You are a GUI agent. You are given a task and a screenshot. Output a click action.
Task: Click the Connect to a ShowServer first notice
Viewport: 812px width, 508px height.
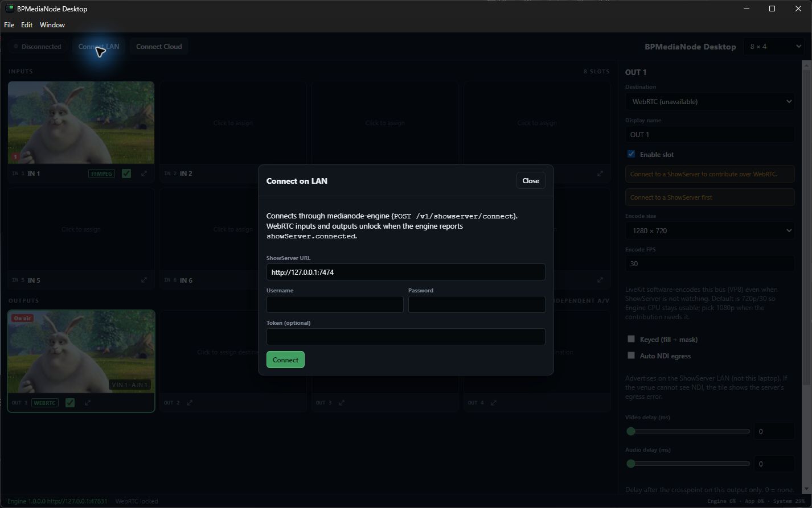pos(710,197)
